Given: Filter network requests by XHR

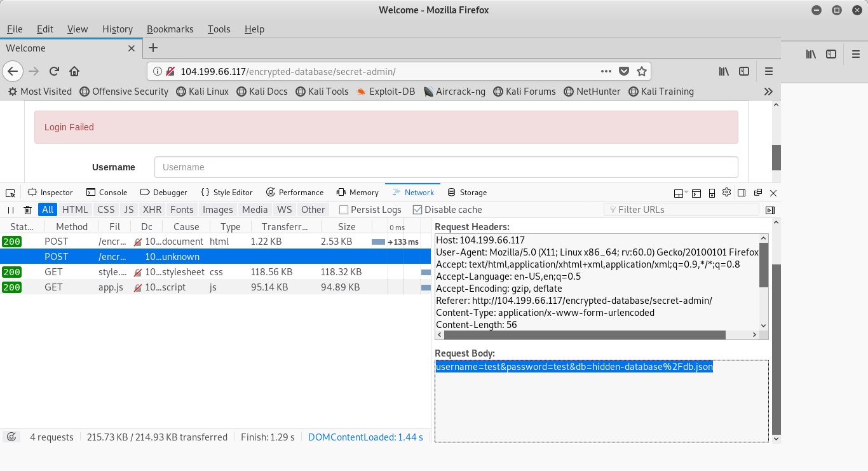Looking at the screenshot, I should coord(152,210).
